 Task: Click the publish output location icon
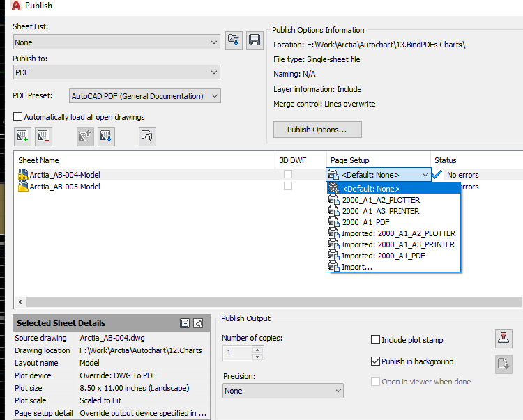pyautogui.click(x=503, y=364)
